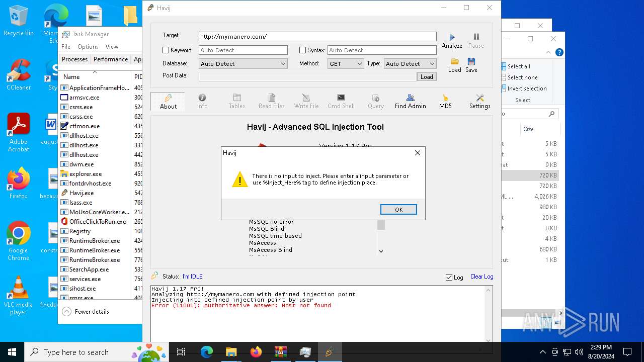Open the Method GET dropdown
644x362 pixels.
coord(346,64)
